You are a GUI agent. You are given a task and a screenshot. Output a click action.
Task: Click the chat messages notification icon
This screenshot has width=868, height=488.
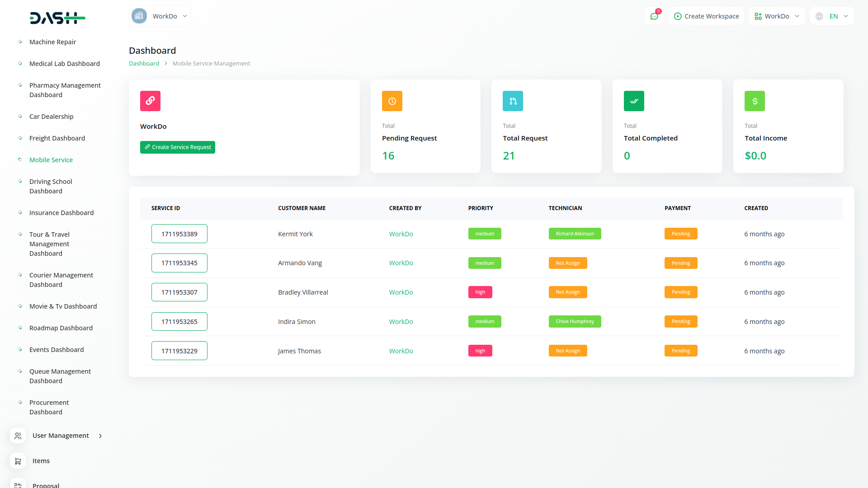point(654,16)
